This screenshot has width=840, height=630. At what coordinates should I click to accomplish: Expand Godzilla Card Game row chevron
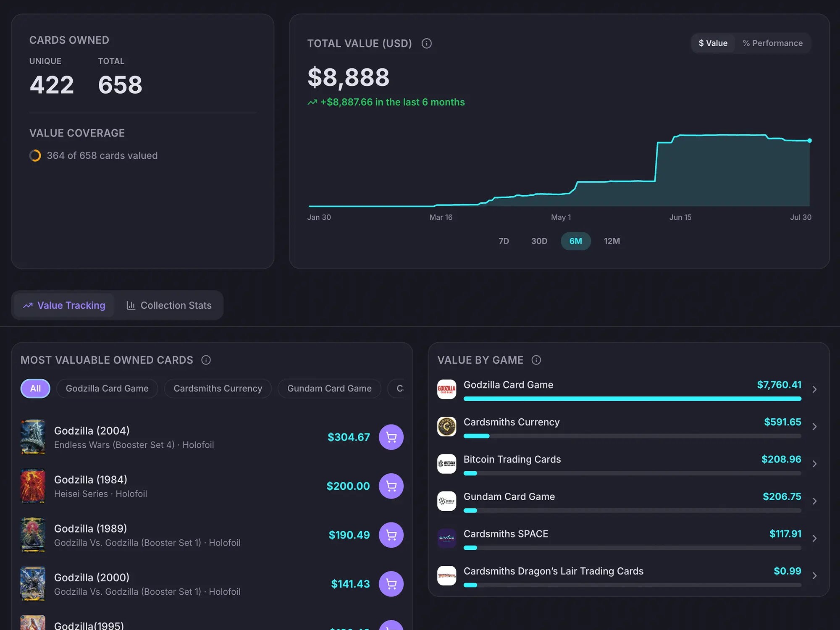(814, 389)
